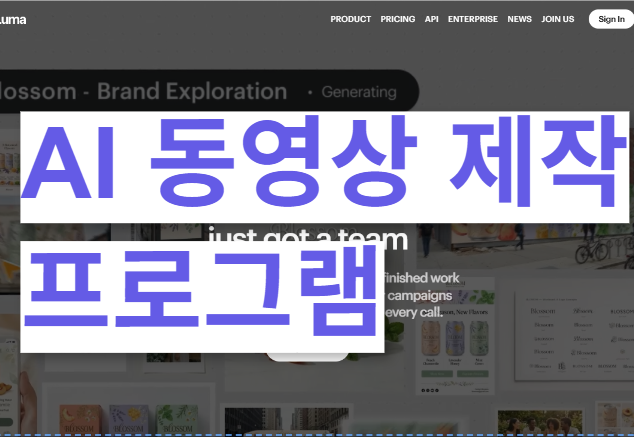Open the PRODUCT menu item
The image size is (634, 437).
tap(351, 19)
